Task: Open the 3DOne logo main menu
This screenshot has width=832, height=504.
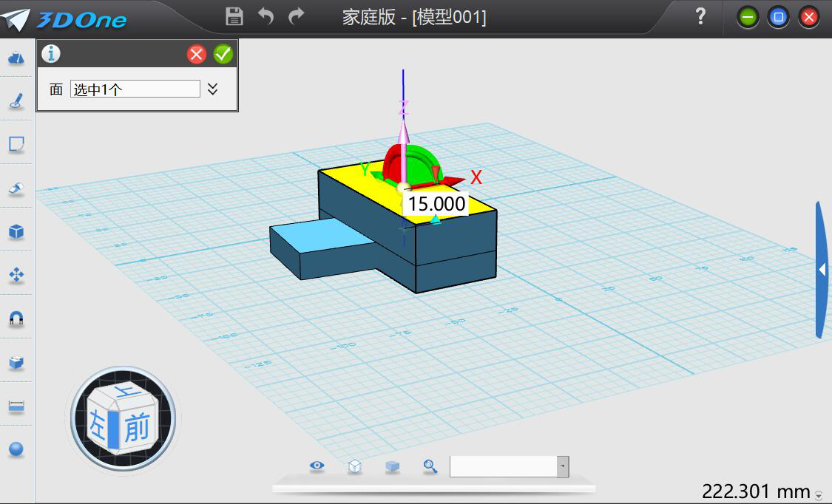Action: (67, 20)
